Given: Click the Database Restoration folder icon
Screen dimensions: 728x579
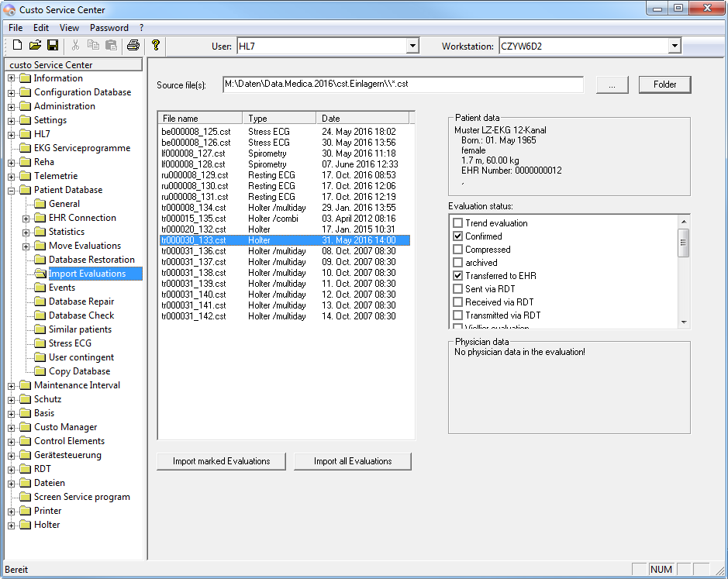Looking at the screenshot, I should pos(40,259).
